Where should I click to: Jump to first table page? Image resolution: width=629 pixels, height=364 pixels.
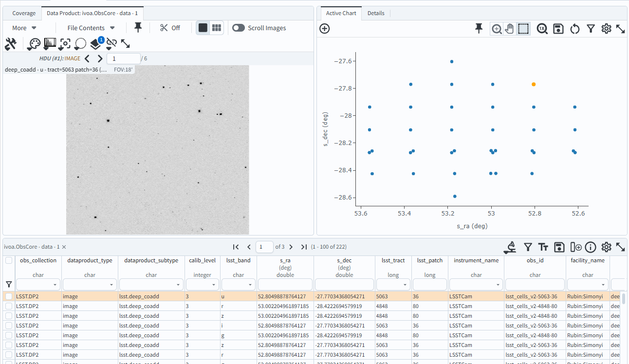click(236, 247)
